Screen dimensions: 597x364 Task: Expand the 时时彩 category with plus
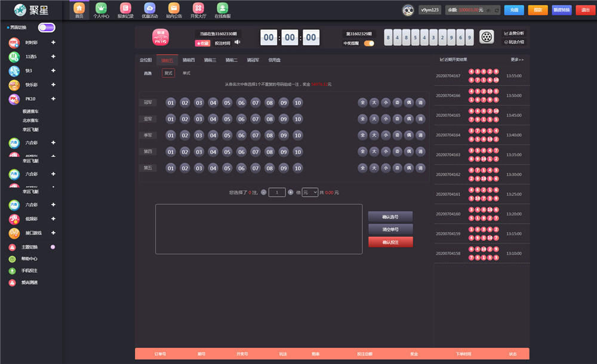(x=53, y=42)
